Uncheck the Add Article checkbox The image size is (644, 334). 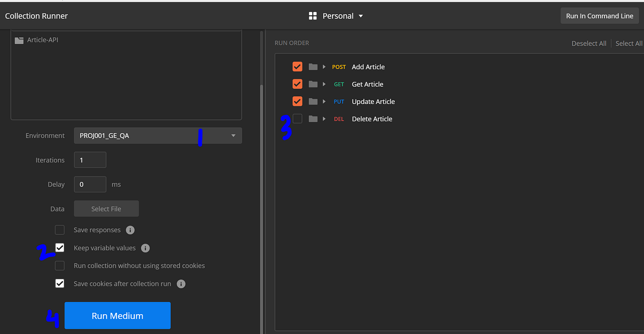click(x=297, y=66)
